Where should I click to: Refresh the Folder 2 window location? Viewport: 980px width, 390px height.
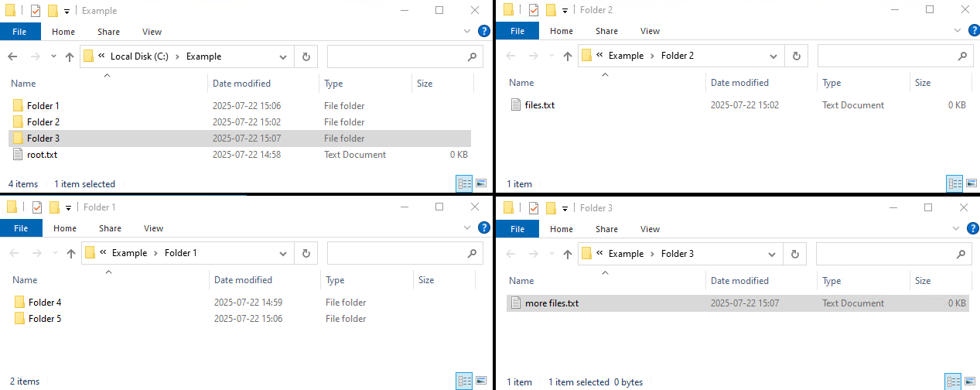pyautogui.click(x=796, y=56)
